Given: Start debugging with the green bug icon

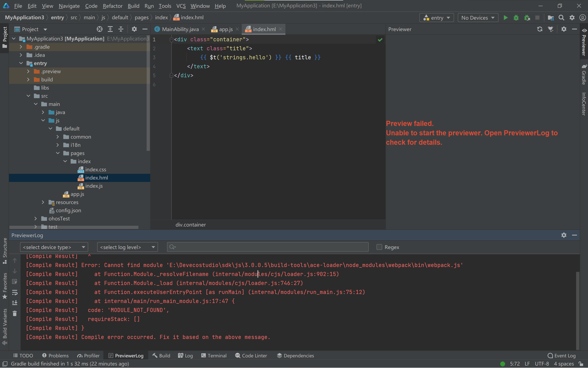Looking at the screenshot, I should [516, 18].
